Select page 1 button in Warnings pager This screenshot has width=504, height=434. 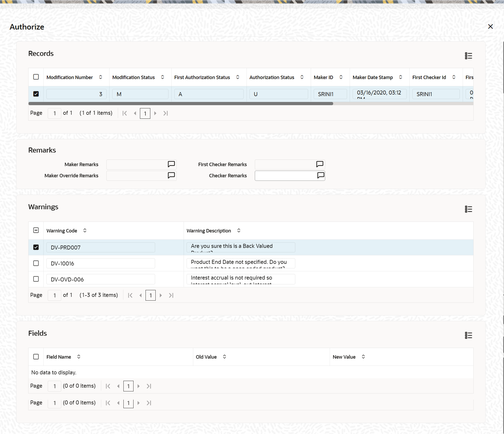pyautogui.click(x=151, y=295)
